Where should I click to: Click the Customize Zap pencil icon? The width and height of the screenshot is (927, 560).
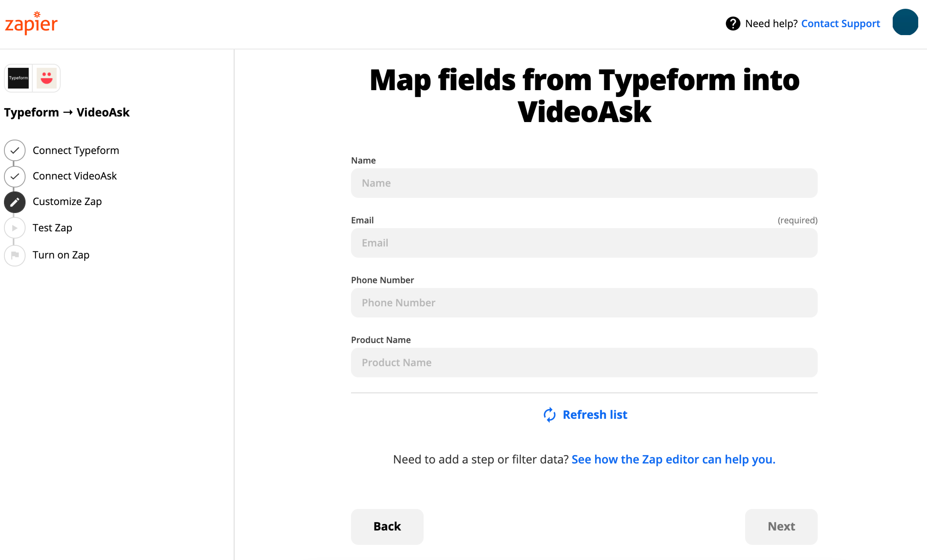point(15,202)
